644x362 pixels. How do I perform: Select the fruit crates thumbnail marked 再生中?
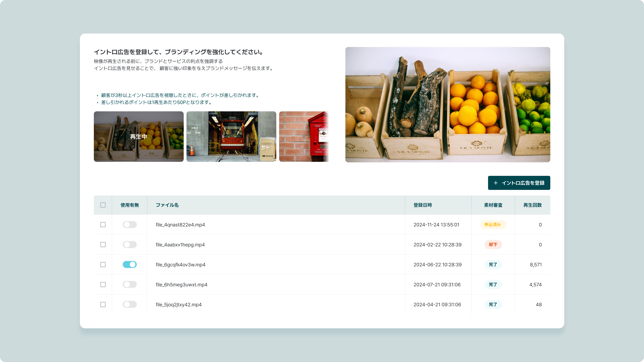pos(139,137)
